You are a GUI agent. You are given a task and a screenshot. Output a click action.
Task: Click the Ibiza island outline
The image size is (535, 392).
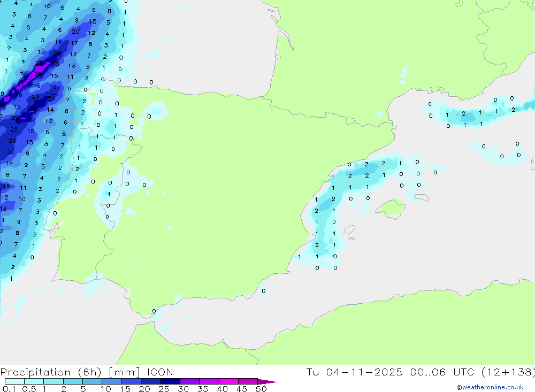click(x=349, y=229)
